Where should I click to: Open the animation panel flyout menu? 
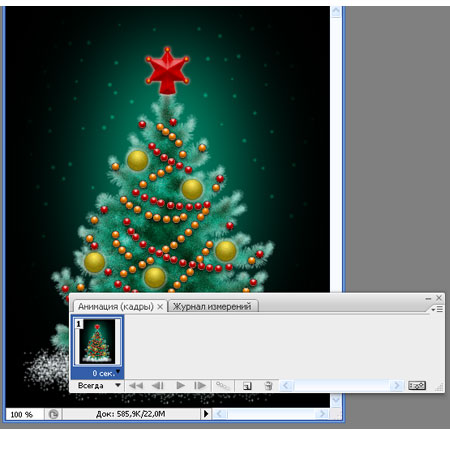[x=437, y=309]
